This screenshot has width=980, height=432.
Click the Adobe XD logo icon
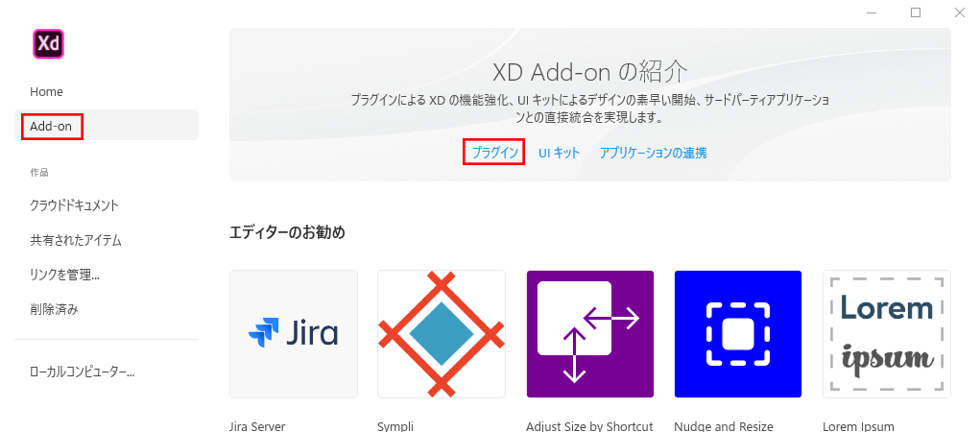pos(48,44)
